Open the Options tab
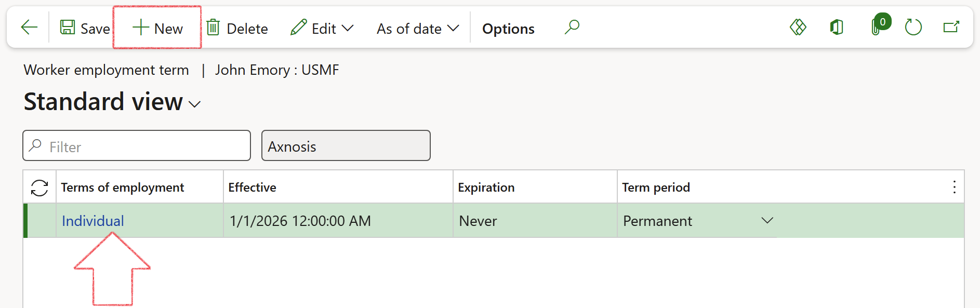 508,29
